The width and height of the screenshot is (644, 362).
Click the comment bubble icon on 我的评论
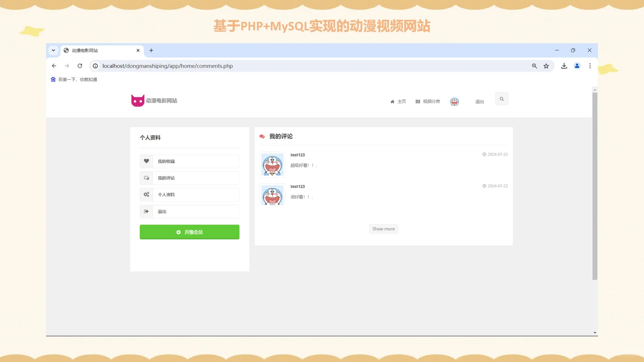[146, 177]
